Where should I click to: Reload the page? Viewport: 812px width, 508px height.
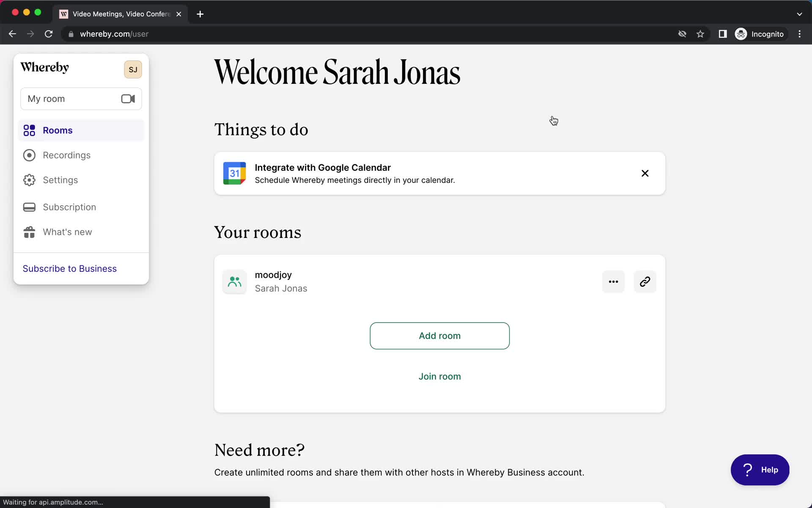[x=49, y=34]
